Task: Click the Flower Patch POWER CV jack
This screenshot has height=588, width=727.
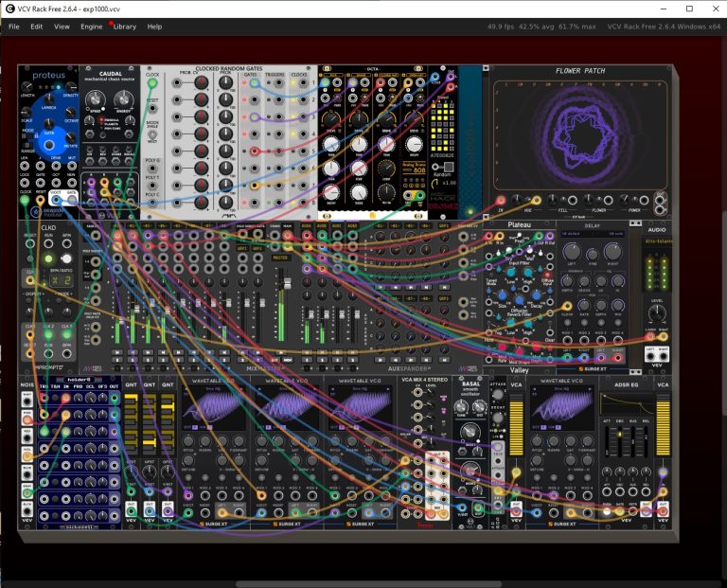Action: point(644,200)
